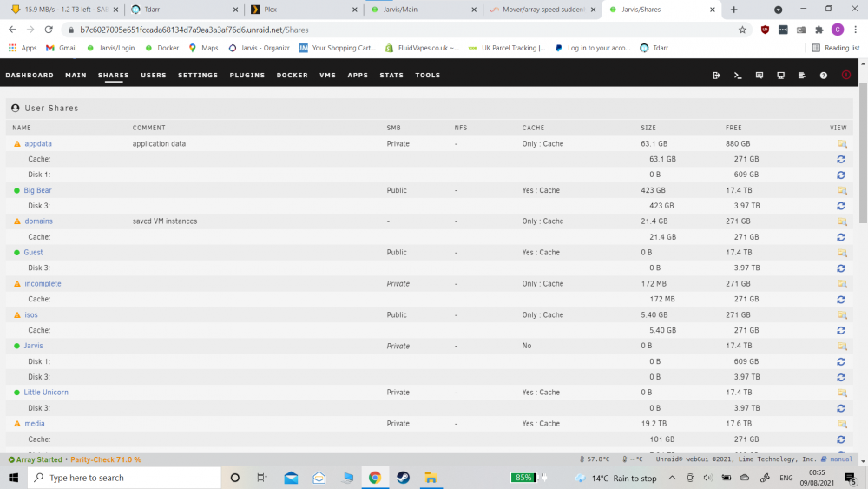Viewport: 868px width, 489px height.
Task: Open the Unraid terminal icon
Action: [738, 76]
